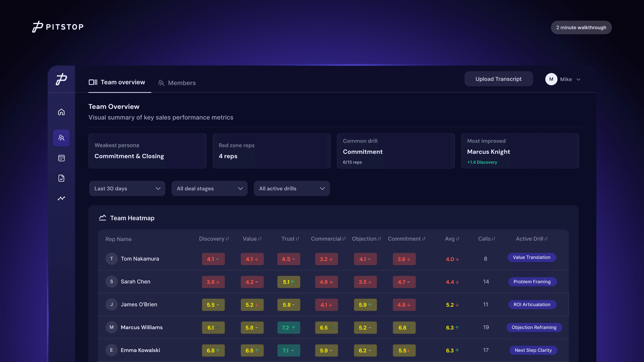Viewport: 644px width, 362px height.
Task: Click James O'Brien's name
Action: click(x=139, y=304)
